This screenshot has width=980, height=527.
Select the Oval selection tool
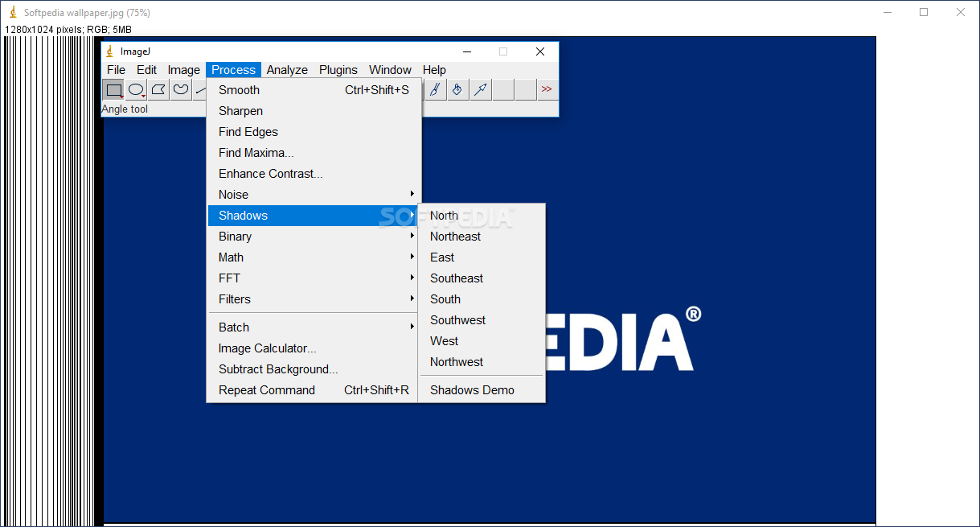point(137,90)
